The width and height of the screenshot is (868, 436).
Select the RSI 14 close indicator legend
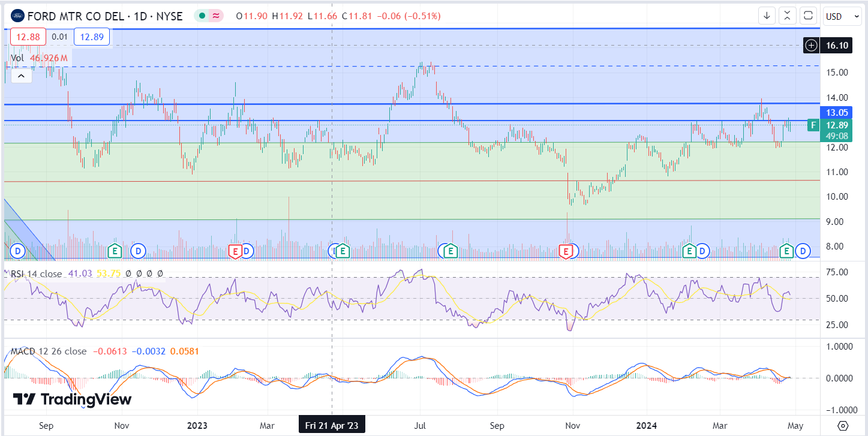[37, 273]
